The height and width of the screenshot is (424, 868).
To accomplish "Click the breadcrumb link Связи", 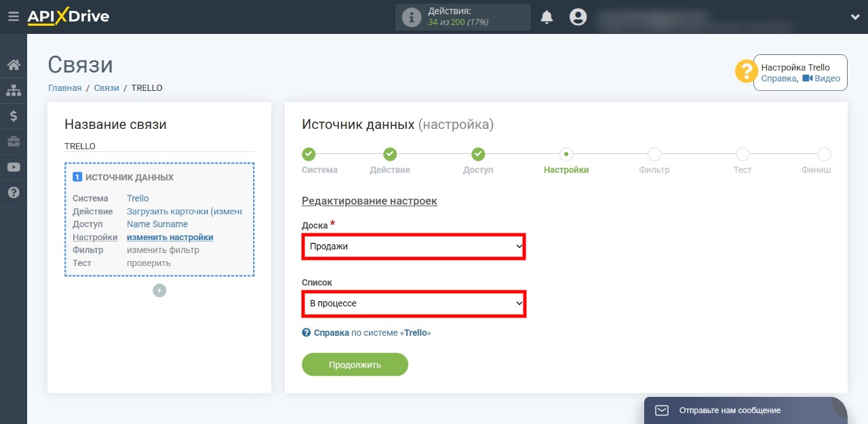I will (x=106, y=88).
